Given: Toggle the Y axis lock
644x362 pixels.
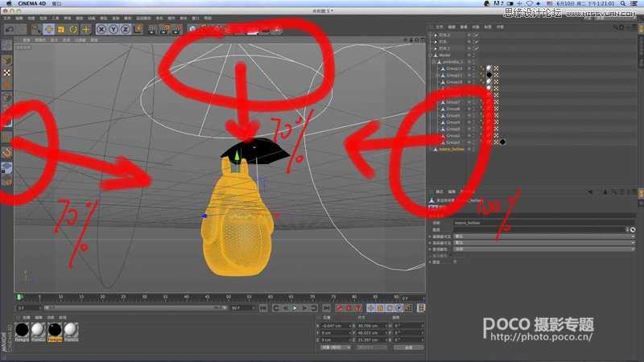Looking at the screenshot, I should [x=114, y=29].
